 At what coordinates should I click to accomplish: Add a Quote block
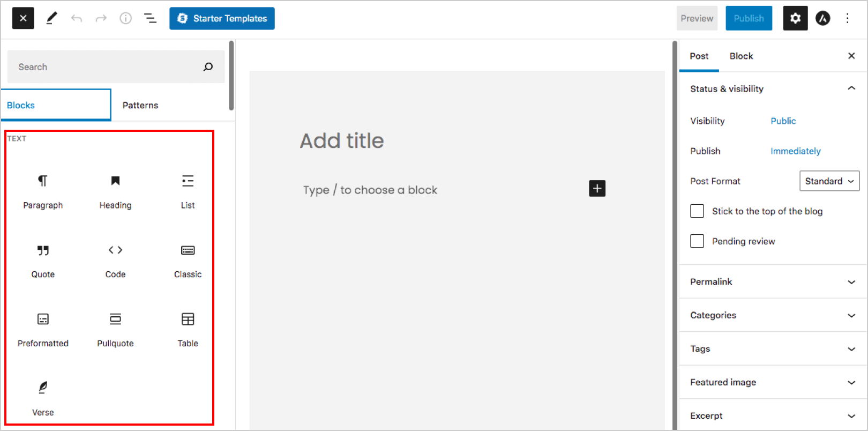click(x=43, y=260)
